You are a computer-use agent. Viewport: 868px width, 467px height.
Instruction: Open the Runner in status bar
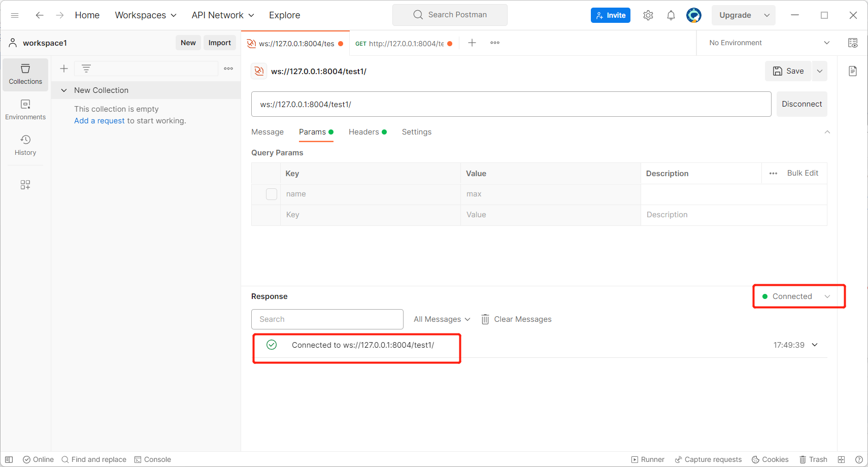648,459
